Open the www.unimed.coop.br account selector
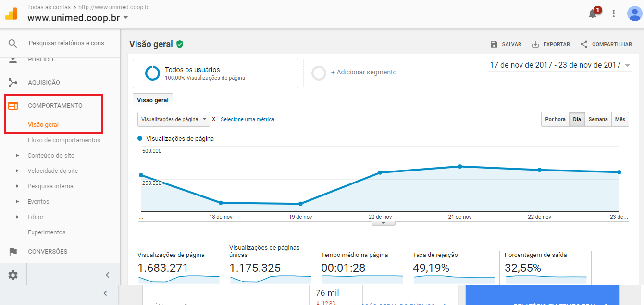Screen dimensions: 644x305 (x=78, y=18)
